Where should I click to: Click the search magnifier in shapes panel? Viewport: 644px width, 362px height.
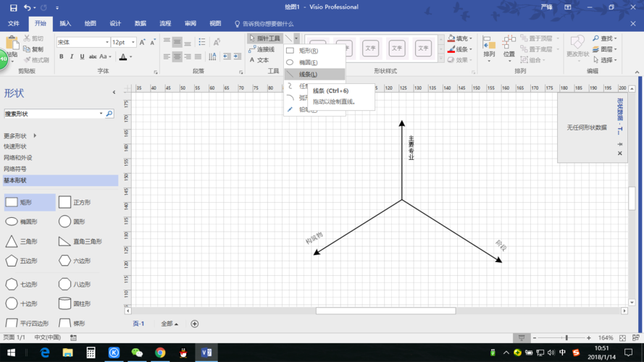click(x=109, y=114)
